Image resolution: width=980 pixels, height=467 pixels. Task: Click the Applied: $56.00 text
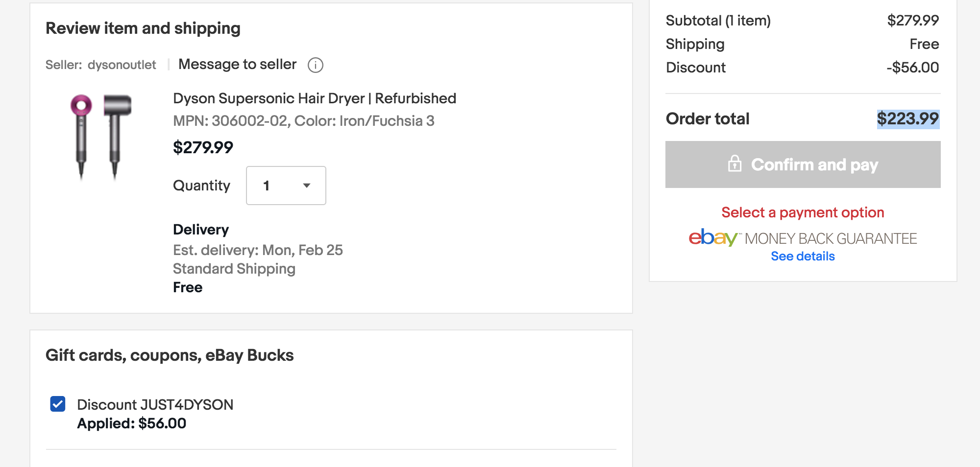pos(131,423)
